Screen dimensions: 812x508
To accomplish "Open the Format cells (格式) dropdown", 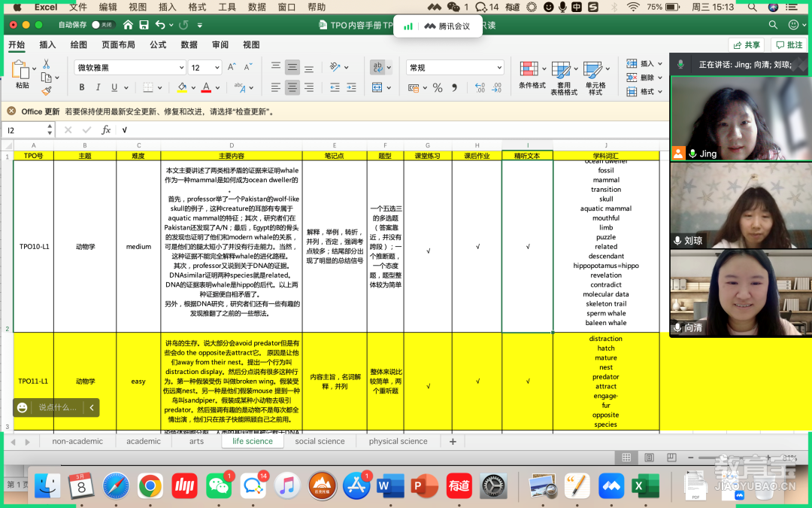I will coord(644,92).
